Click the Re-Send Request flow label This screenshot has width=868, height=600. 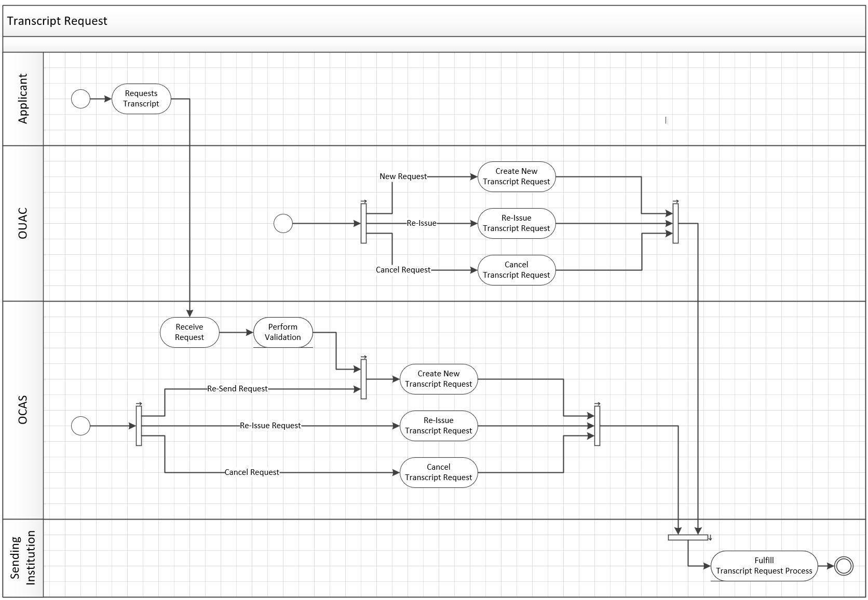coord(237,389)
